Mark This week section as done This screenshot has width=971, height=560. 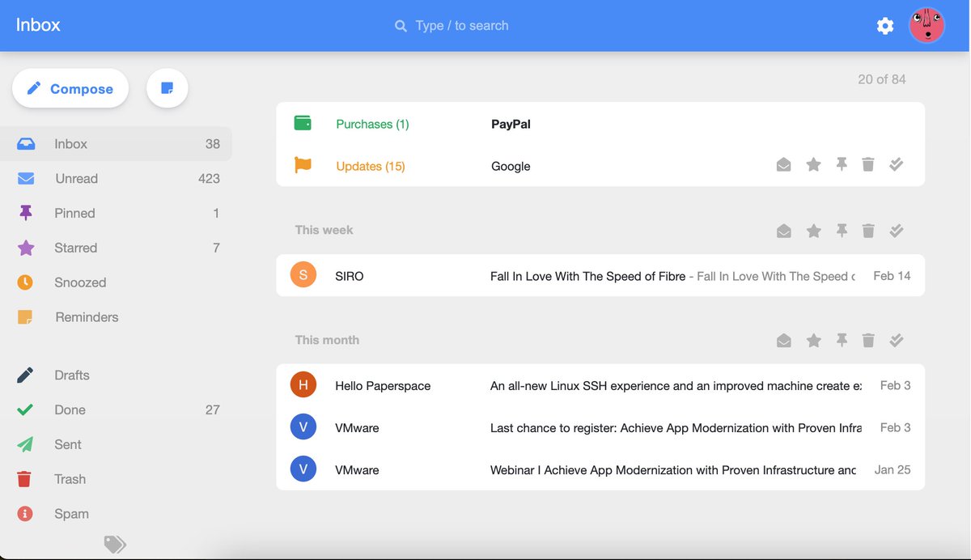896,231
